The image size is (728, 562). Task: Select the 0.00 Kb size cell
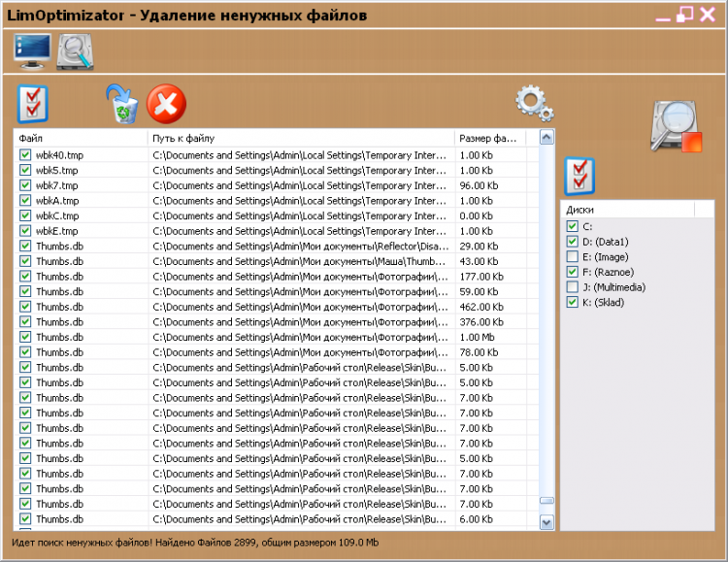(x=476, y=215)
